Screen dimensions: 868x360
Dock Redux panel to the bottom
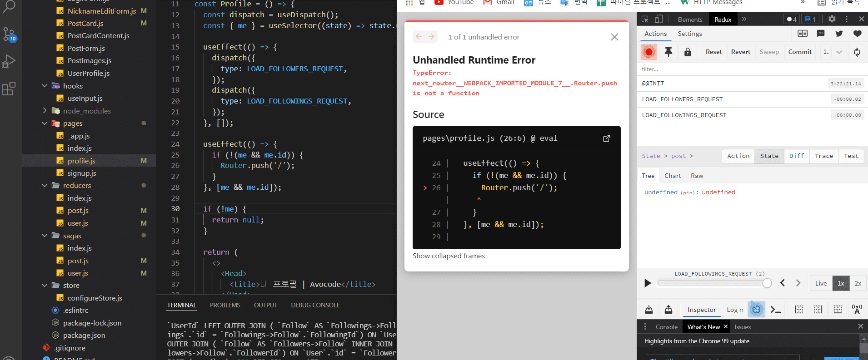tap(838, 310)
